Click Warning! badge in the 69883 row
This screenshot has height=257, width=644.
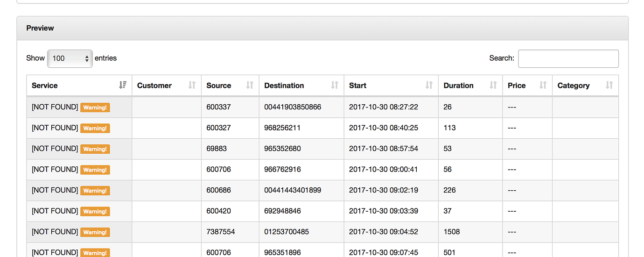pos(95,149)
